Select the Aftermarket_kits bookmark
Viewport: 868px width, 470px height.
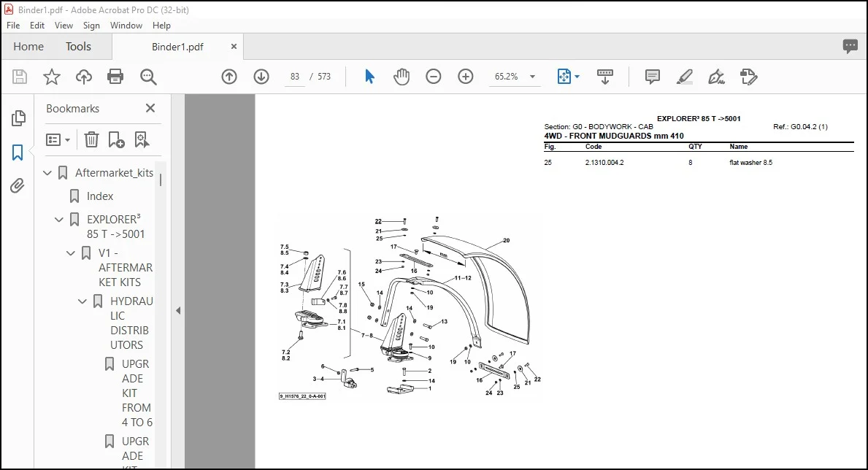tap(114, 173)
